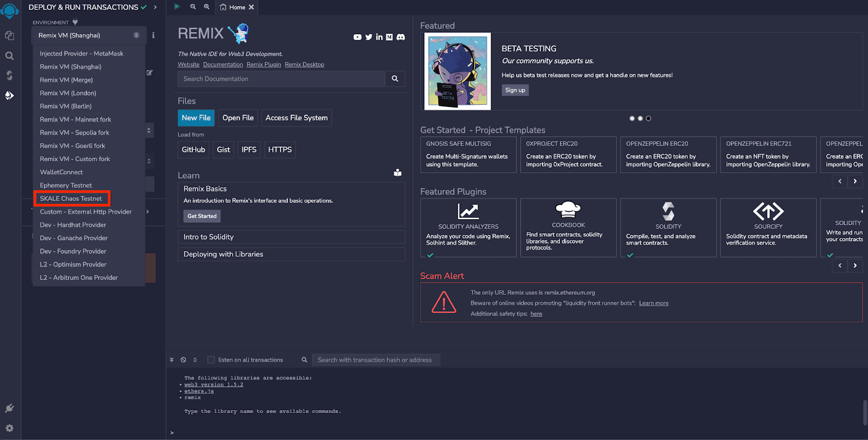Image resolution: width=868 pixels, height=440 pixels.
Task: Open the Remix Medium icon
Action: click(x=390, y=37)
